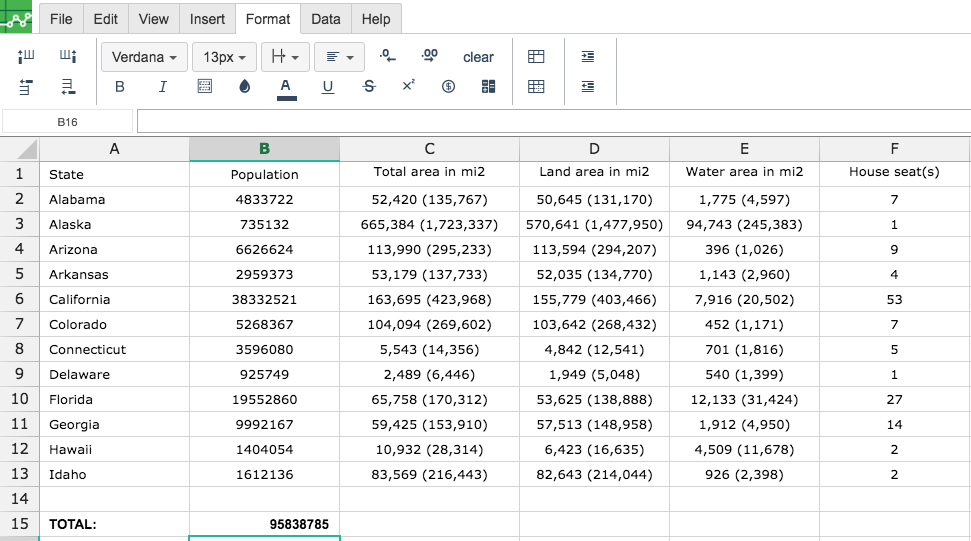Click the increase indent icon
The width and height of the screenshot is (971, 541).
588,56
